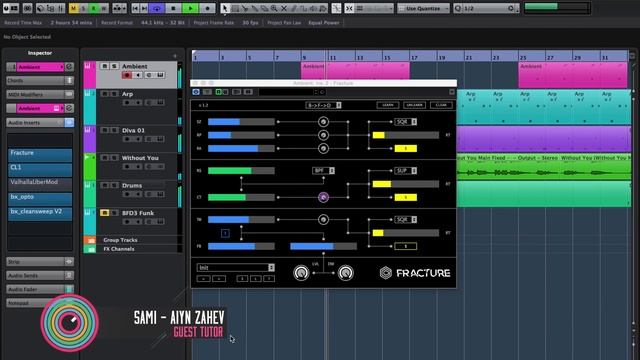Select the Erase tool

[264, 8]
